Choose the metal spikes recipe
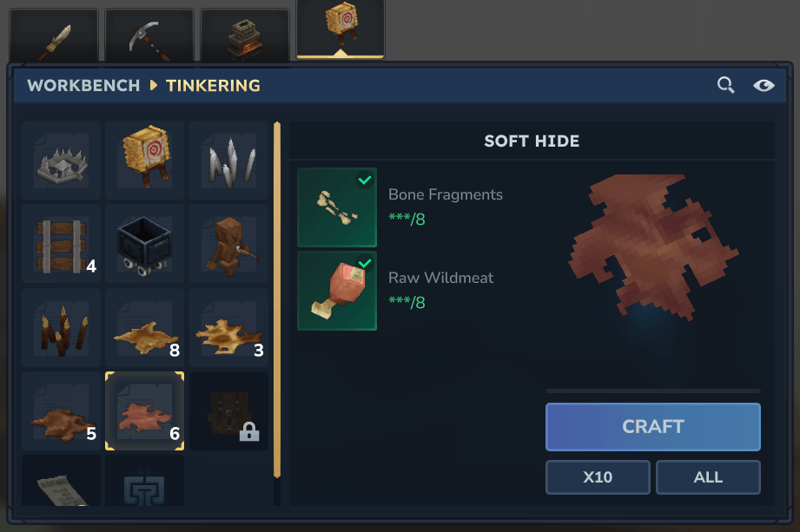The width and height of the screenshot is (800, 532). [229, 160]
